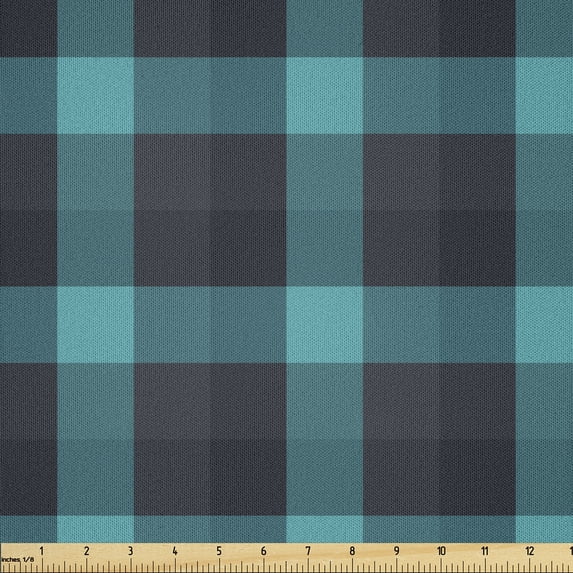Image resolution: width=573 pixels, height=573 pixels.
Task: Click the number 6 on the ruler
Action: pos(263,551)
